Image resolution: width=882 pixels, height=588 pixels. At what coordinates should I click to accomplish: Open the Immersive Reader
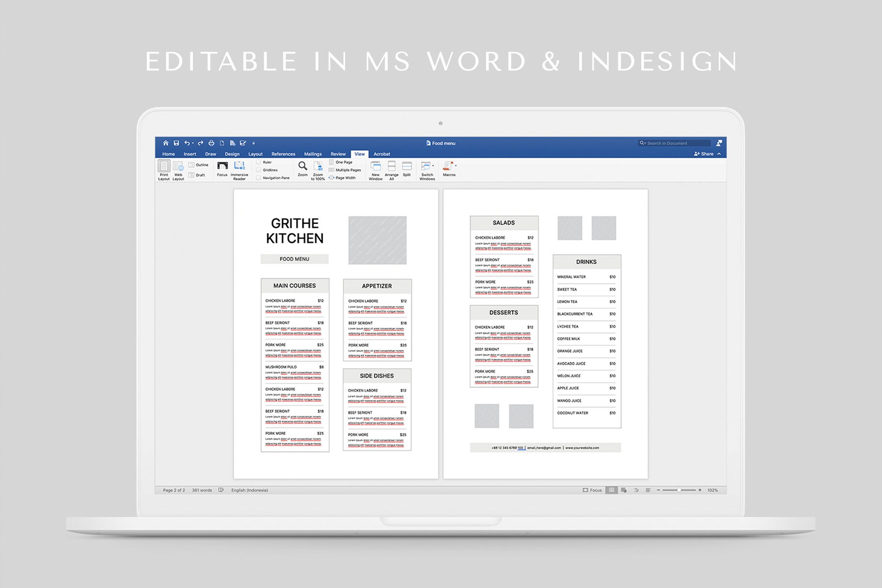coord(239,168)
